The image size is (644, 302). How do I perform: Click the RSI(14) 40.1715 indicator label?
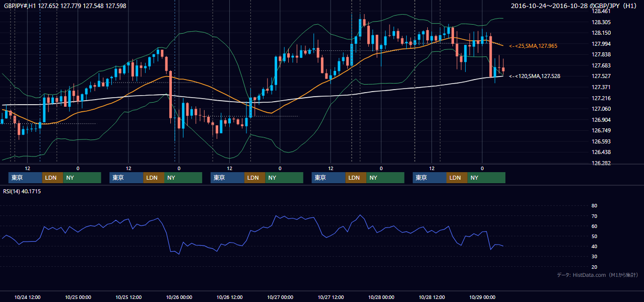[x=22, y=191]
